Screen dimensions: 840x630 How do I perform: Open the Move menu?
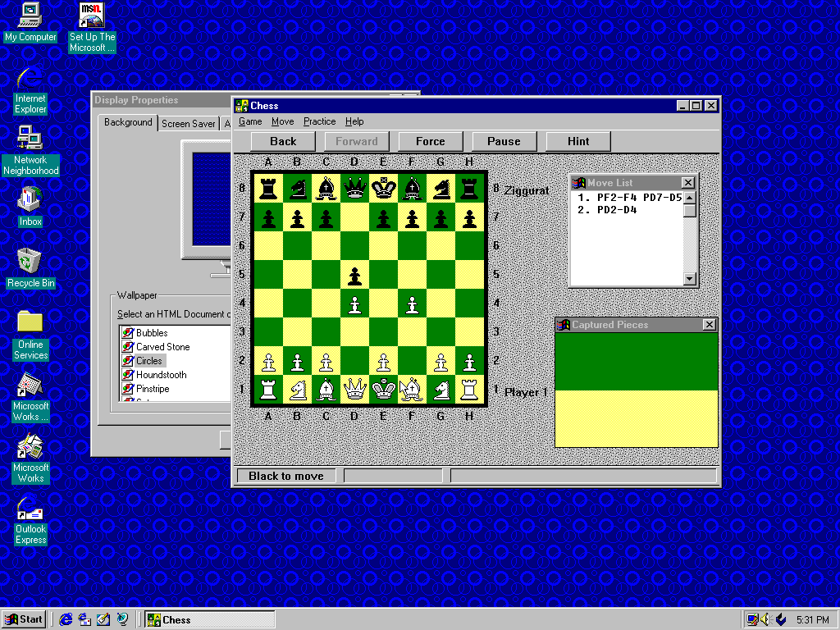click(282, 121)
